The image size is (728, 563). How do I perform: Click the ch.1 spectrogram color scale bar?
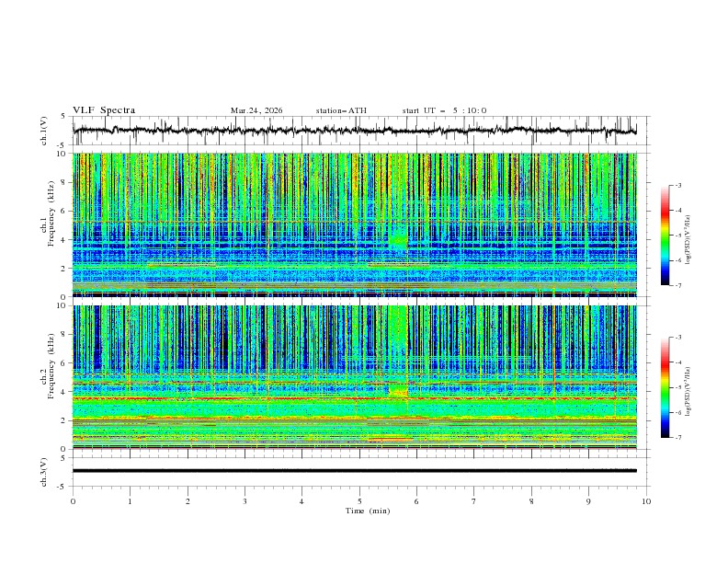coord(665,236)
